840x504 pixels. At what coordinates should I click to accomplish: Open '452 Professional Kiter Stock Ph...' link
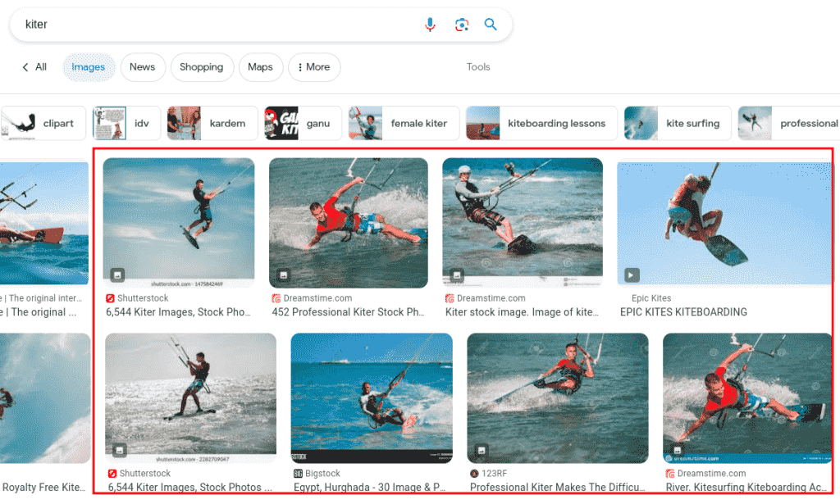[x=348, y=312]
